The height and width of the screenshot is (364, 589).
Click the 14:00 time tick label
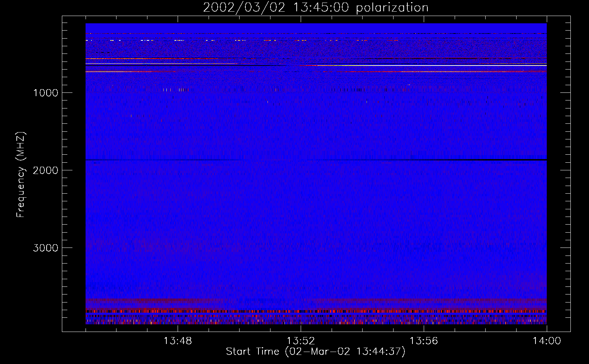coord(547,341)
